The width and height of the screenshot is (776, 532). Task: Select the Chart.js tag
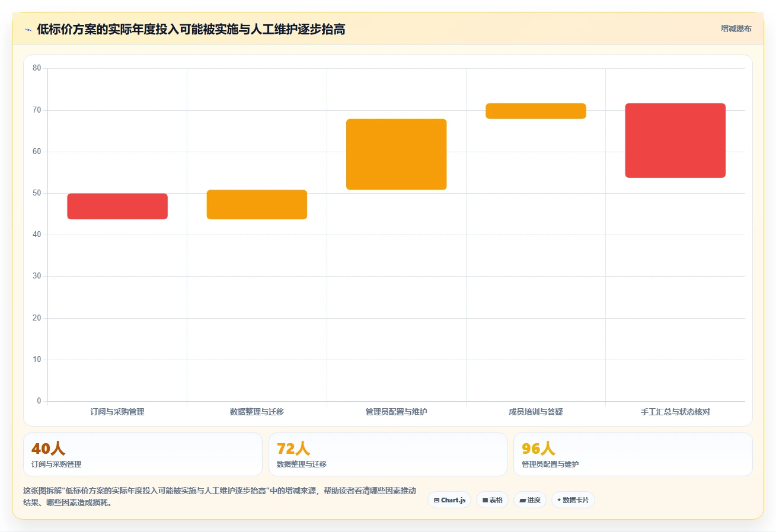point(449,500)
